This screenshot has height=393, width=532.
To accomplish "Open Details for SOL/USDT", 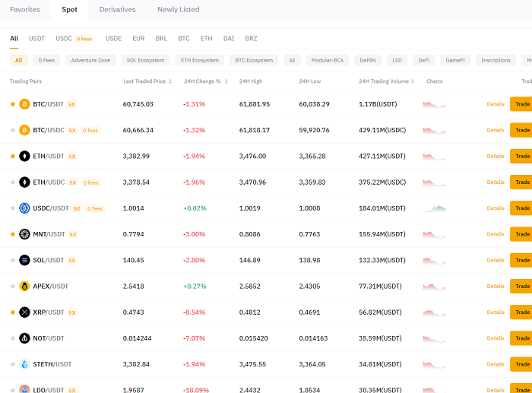I will [496, 260].
